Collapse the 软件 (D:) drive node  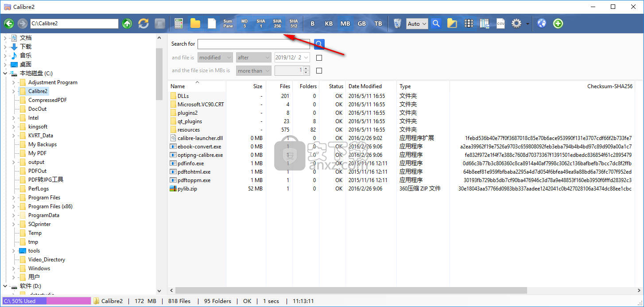[x=5, y=286]
